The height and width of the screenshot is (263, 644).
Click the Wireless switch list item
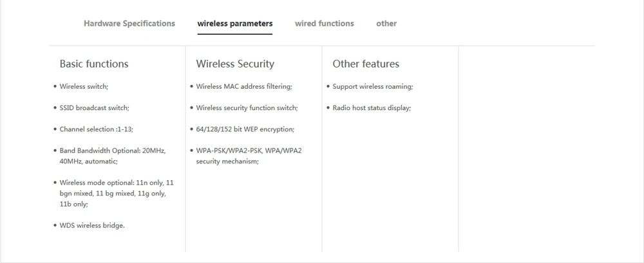pyautogui.click(x=84, y=87)
